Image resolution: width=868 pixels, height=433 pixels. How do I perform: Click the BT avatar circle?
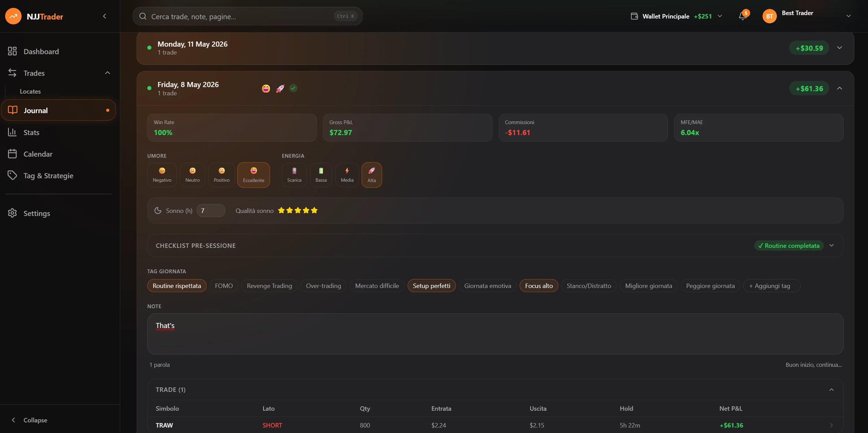(770, 16)
